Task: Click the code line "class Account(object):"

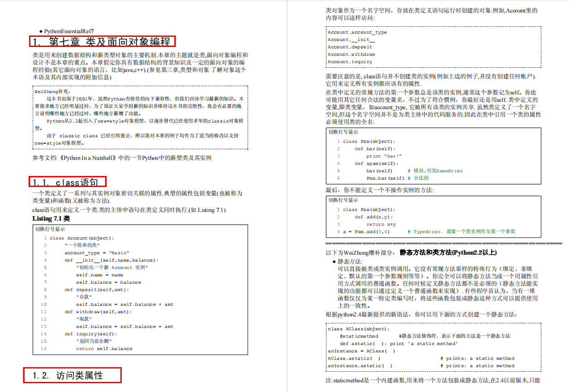Action: coord(82,238)
